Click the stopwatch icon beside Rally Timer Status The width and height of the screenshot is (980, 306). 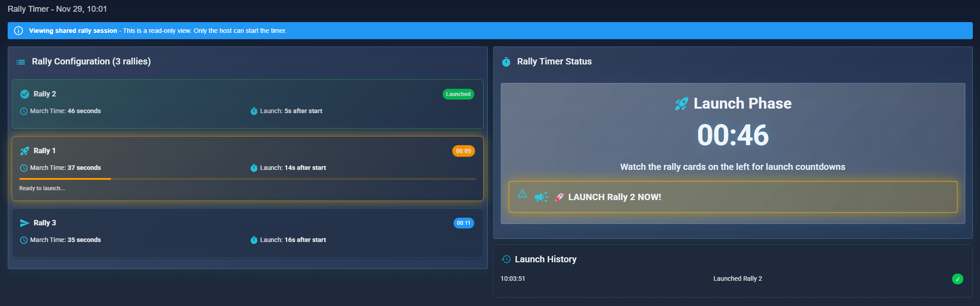(506, 62)
